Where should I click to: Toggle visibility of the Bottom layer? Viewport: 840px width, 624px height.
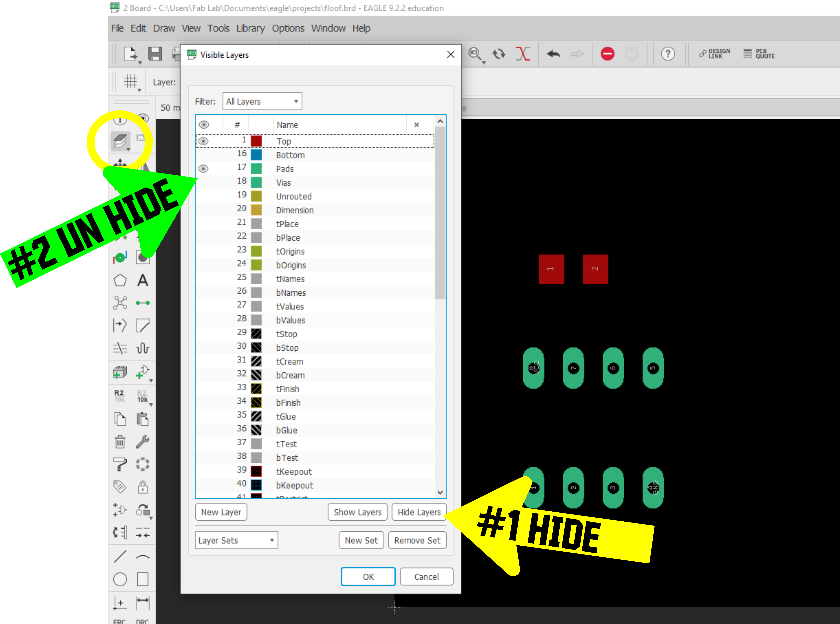(203, 155)
